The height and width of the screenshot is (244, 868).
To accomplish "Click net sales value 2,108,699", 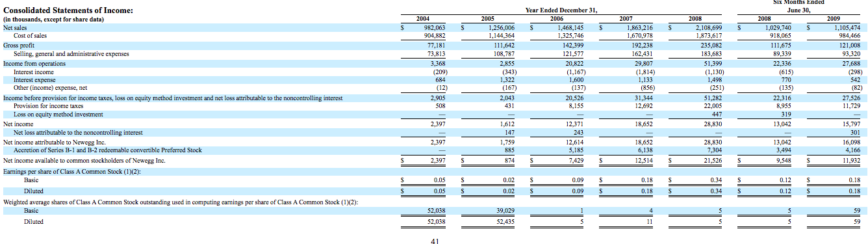I will coord(708,28).
